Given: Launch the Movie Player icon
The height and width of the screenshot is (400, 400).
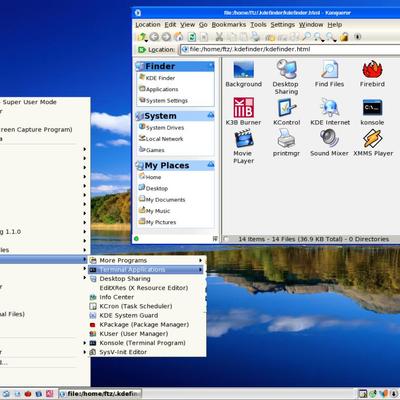Looking at the screenshot, I should click(244, 139).
